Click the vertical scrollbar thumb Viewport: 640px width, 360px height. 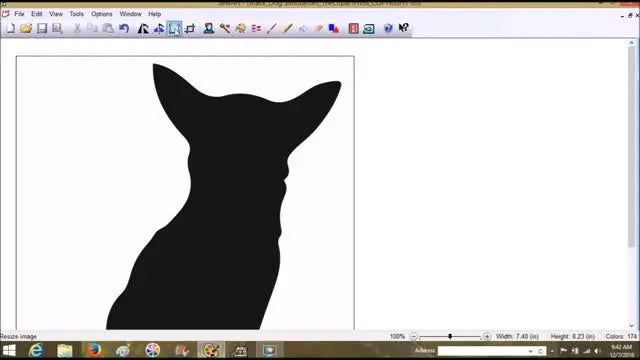(631, 146)
